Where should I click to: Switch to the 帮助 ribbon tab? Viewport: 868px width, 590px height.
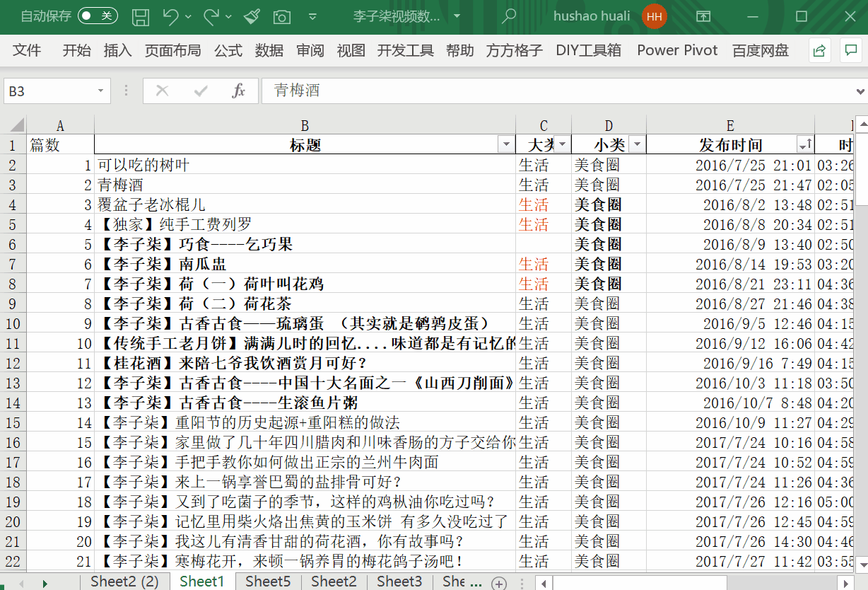(x=460, y=50)
